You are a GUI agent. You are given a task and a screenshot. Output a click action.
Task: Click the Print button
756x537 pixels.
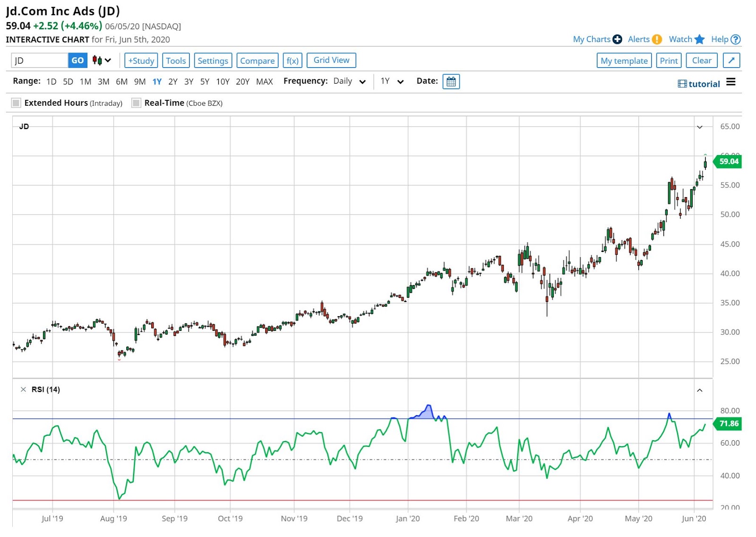(669, 61)
